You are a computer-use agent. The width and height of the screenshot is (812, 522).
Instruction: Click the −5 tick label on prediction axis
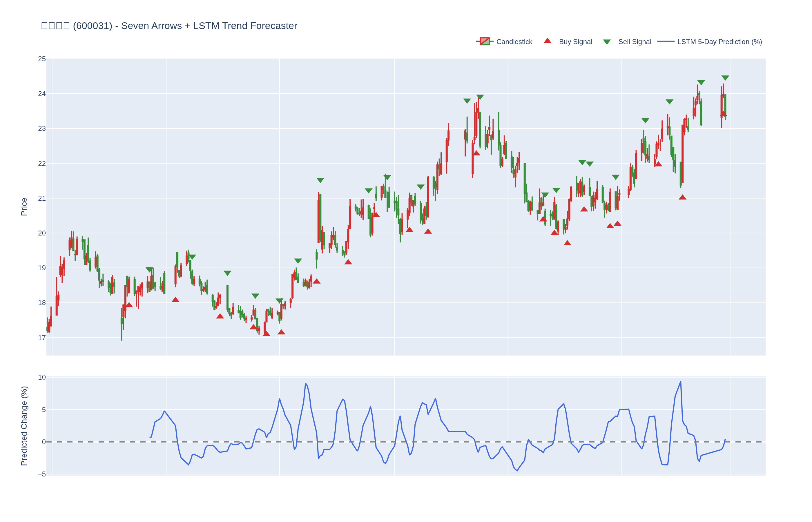pyautogui.click(x=42, y=474)
